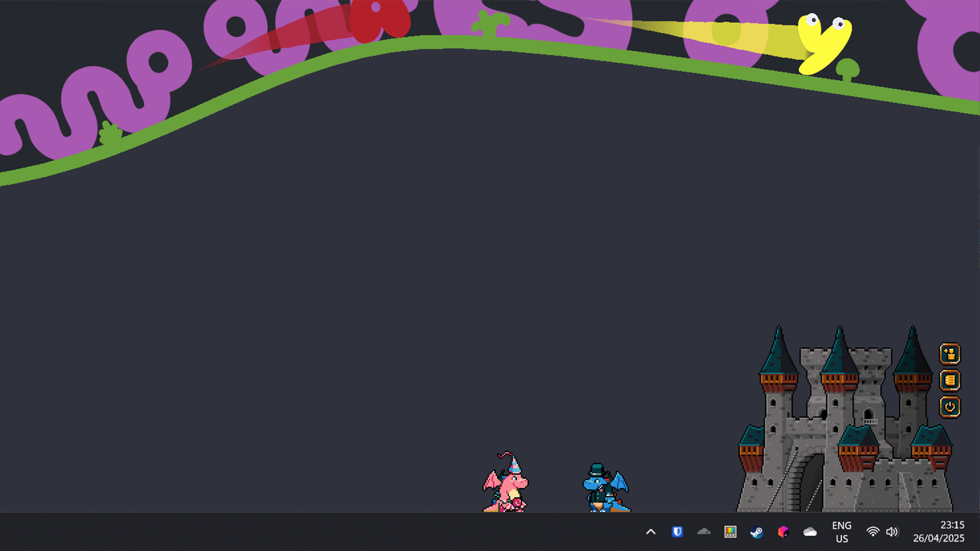980x551 pixels.
Task: Click the gray cloud tray icon
Action: (x=704, y=532)
